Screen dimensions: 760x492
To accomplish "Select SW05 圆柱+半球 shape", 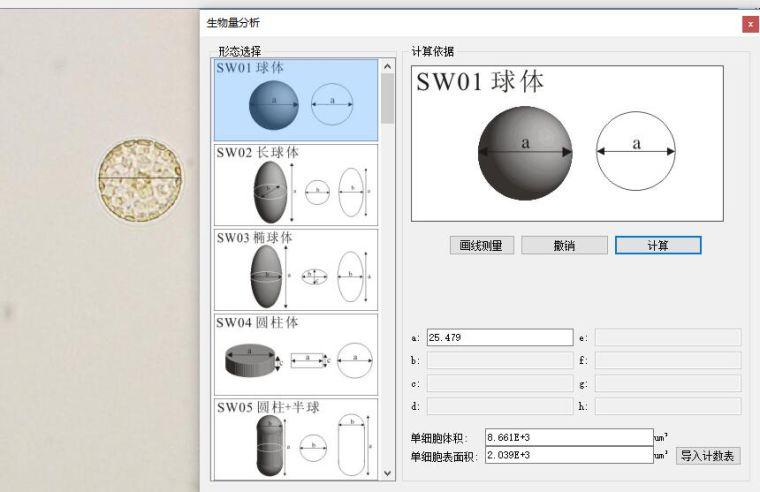I will tap(295, 438).
